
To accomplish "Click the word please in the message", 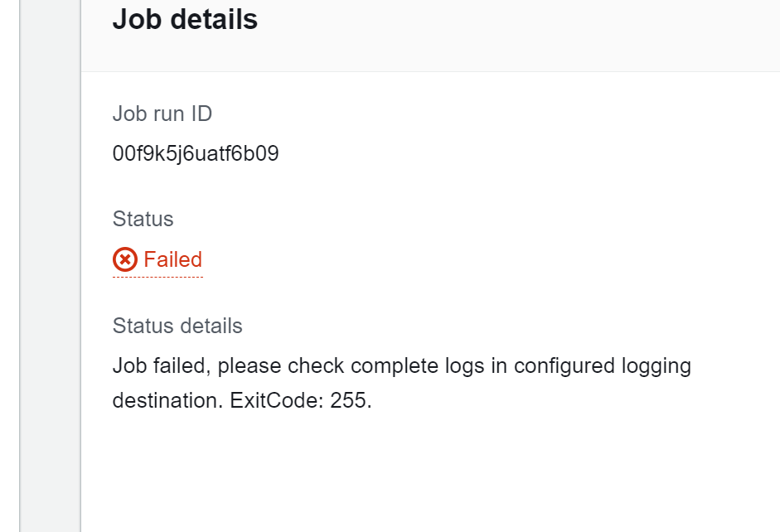I will [250, 367].
